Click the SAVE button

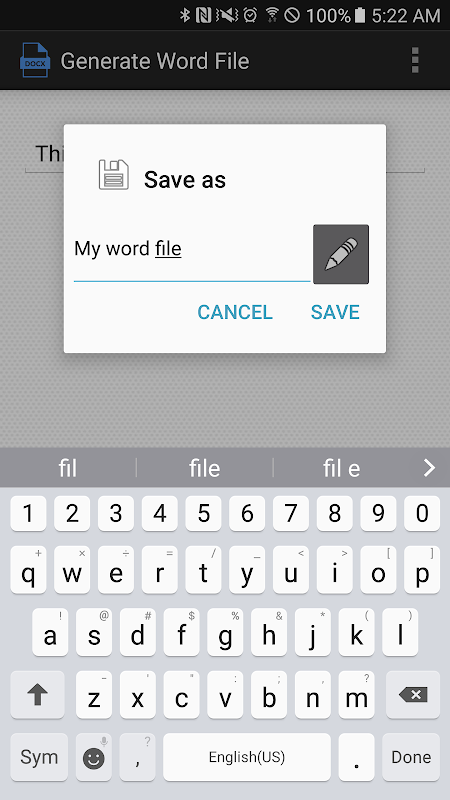pos(335,312)
